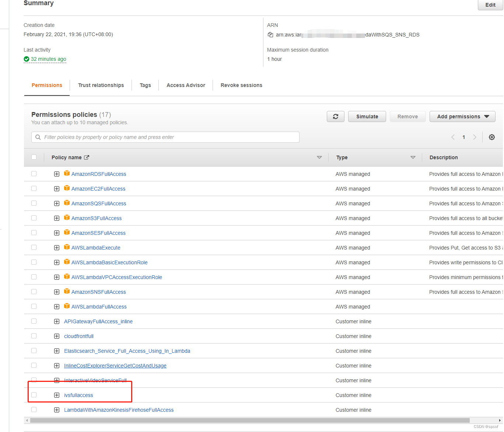Click the orange box icon for AmazonSESFullAccess
Screen dimensions: 504x432
click(67, 232)
